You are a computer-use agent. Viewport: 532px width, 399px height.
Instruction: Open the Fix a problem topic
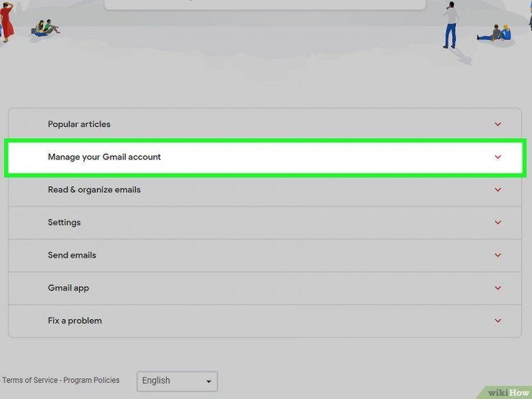[75, 321]
